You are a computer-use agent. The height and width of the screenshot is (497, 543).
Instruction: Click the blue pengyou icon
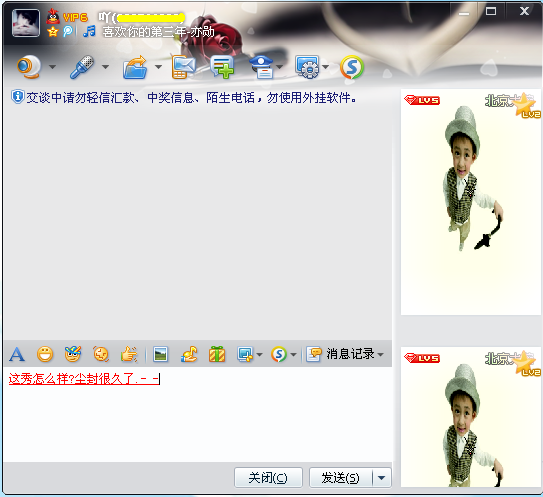click(68, 32)
